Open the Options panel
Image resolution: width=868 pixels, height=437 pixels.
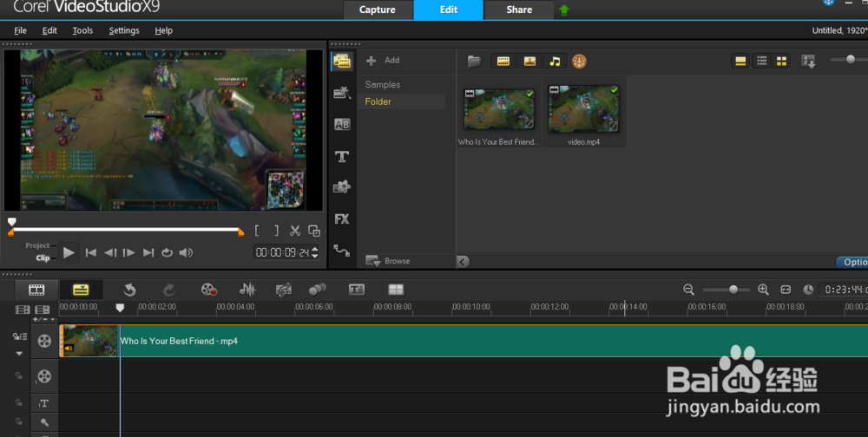(852, 262)
